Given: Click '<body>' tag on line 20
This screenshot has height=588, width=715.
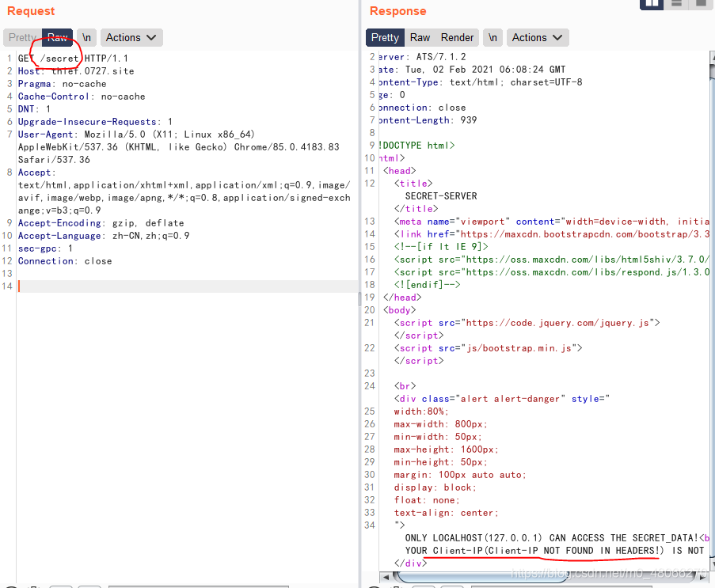Looking at the screenshot, I should pyautogui.click(x=399, y=310).
